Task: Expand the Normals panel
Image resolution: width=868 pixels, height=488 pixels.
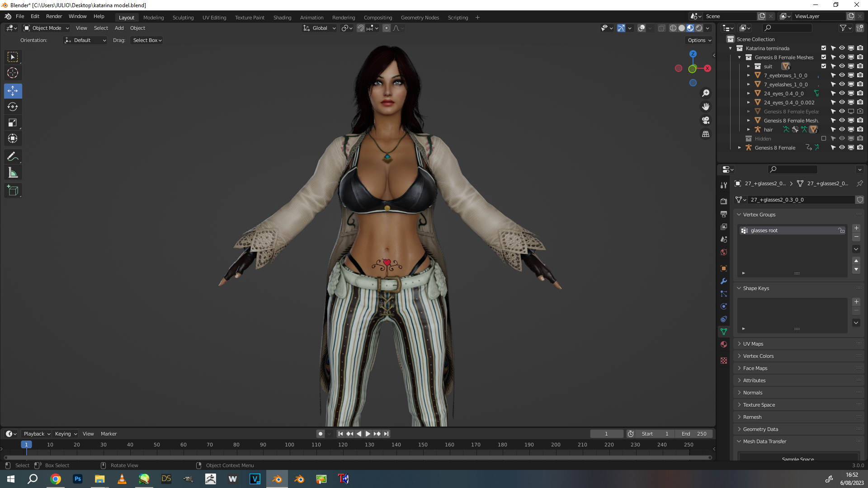Action: [x=739, y=393]
